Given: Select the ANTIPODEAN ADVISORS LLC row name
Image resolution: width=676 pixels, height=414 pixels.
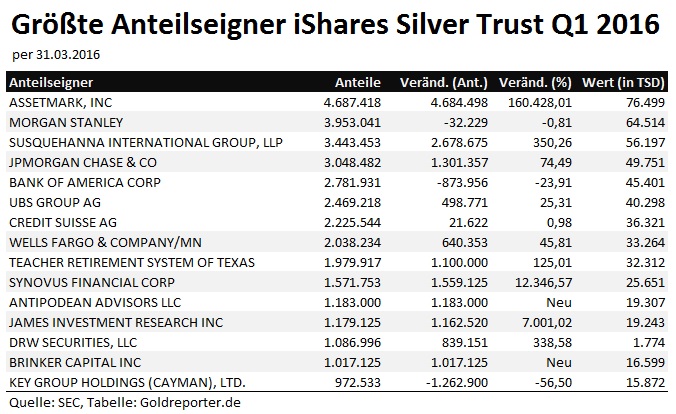Looking at the screenshot, I should point(89,302).
